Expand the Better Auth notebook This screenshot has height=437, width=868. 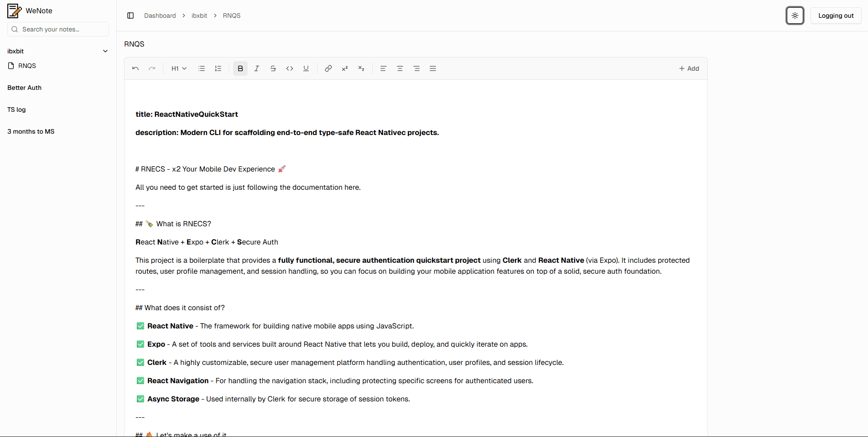point(25,88)
